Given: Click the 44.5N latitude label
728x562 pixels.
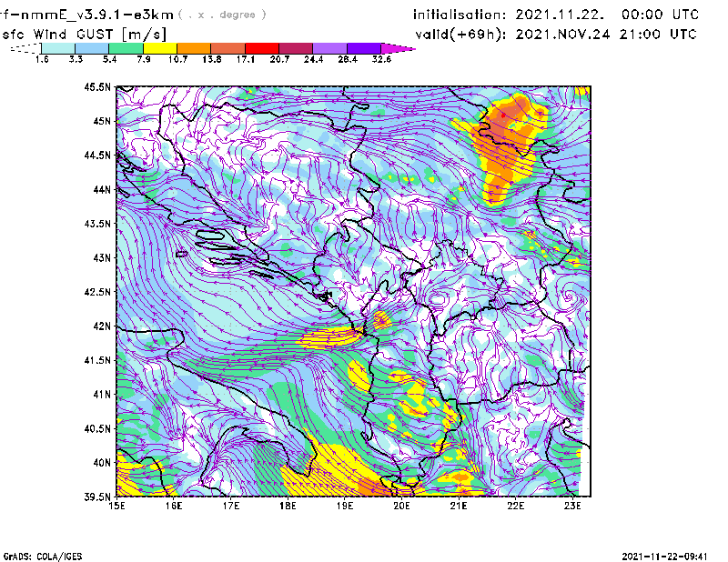Looking at the screenshot, I should (97, 155).
